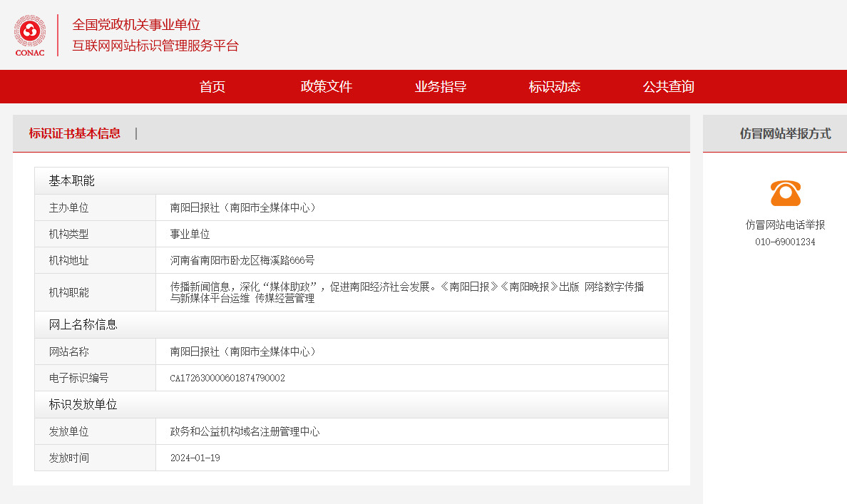Click the 电子标识编号 label cell
847x504 pixels.
tap(95, 378)
